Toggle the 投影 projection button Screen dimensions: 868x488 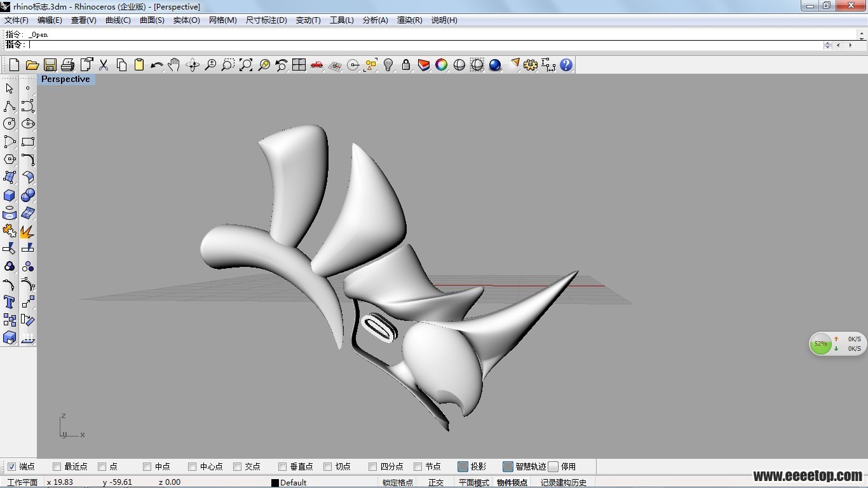pyautogui.click(x=463, y=466)
